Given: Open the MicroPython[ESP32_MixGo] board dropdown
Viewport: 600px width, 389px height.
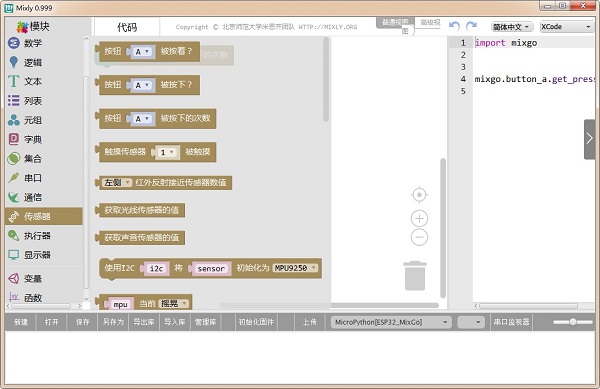Looking at the screenshot, I should [391, 322].
